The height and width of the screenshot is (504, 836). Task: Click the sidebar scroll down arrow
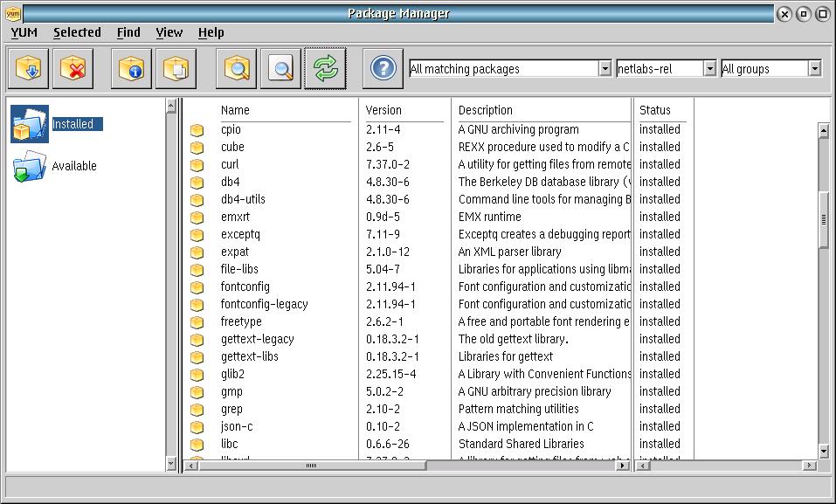[171, 464]
